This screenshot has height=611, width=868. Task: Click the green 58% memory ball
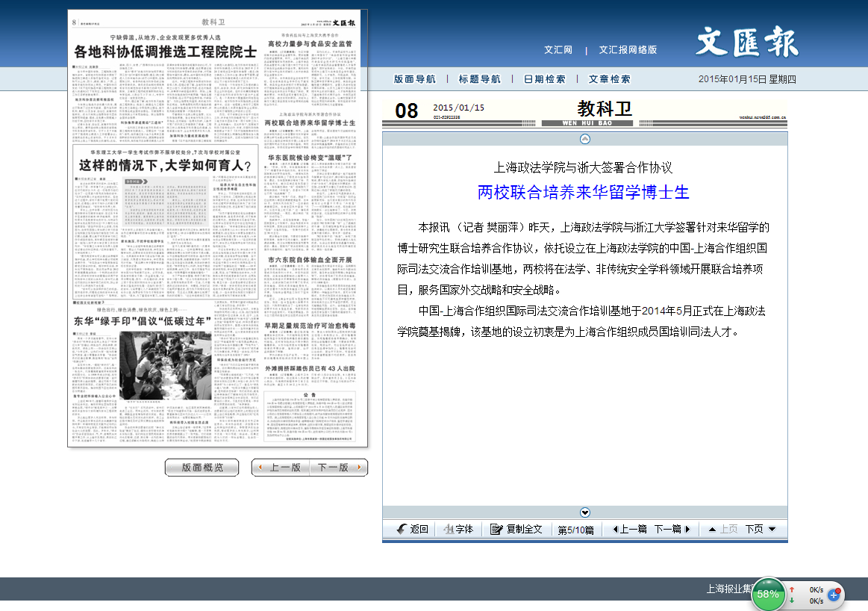pos(767,594)
